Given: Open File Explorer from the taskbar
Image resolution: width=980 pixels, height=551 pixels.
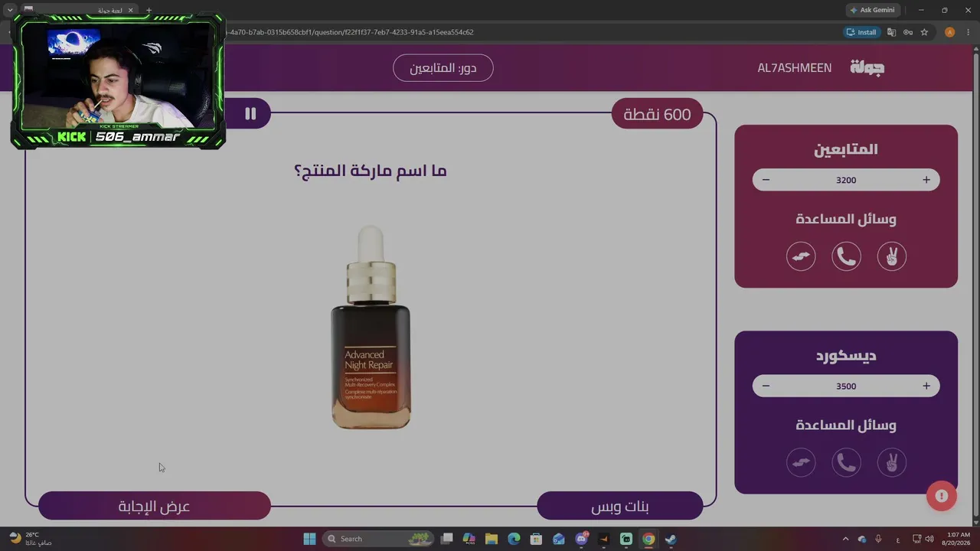Looking at the screenshot, I should pyautogui.click(x=492, y=539).
